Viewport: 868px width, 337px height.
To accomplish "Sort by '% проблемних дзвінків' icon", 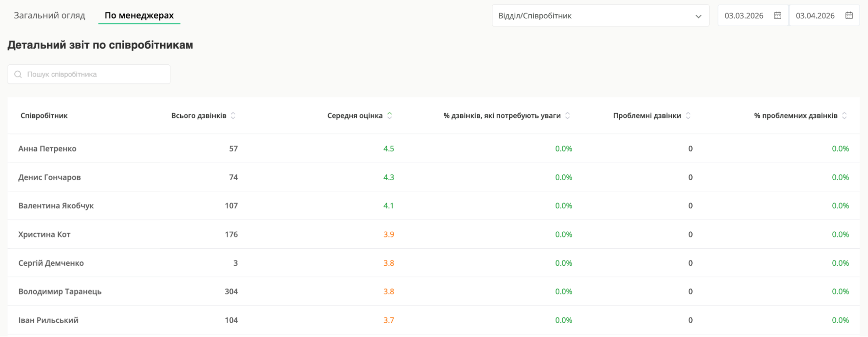I will click(845, 116).
